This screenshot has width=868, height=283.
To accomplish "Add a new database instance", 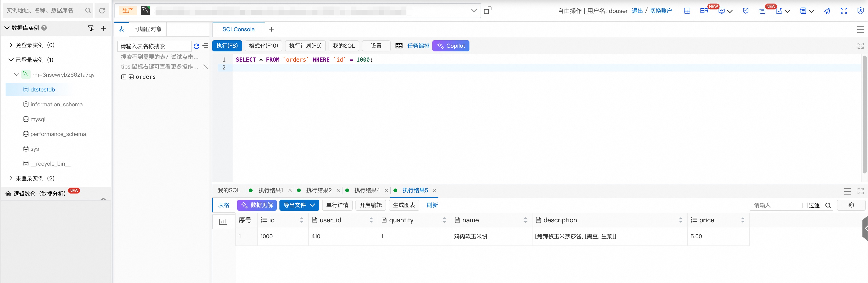I will pos(103,28).
